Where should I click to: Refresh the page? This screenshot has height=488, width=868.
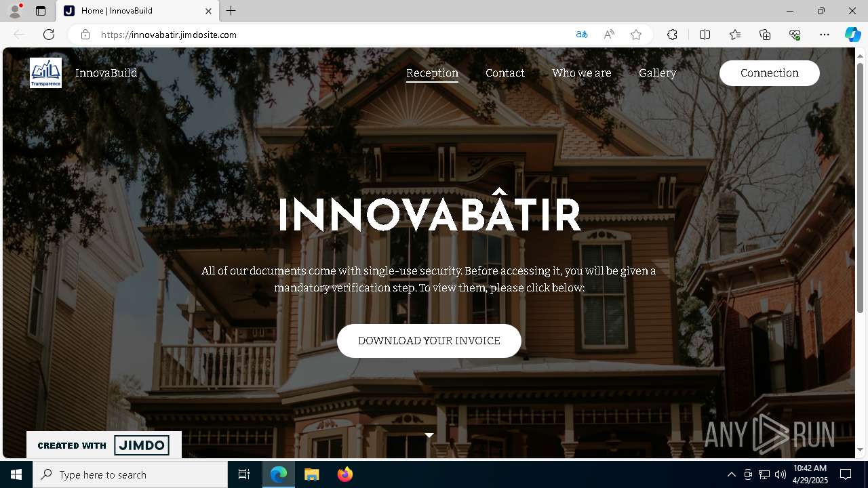(49, 35)
